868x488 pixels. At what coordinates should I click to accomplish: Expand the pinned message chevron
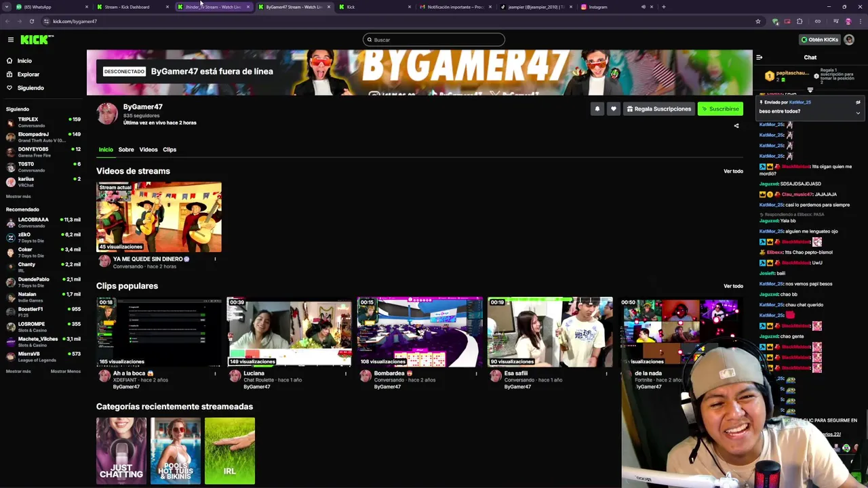(858, 113)
